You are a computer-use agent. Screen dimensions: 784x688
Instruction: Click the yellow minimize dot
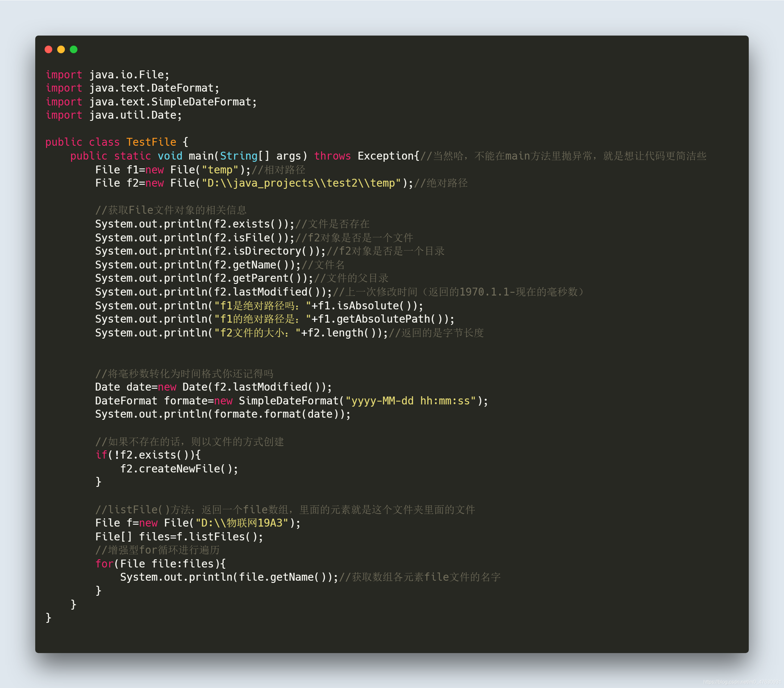click(x=61, y=49)
